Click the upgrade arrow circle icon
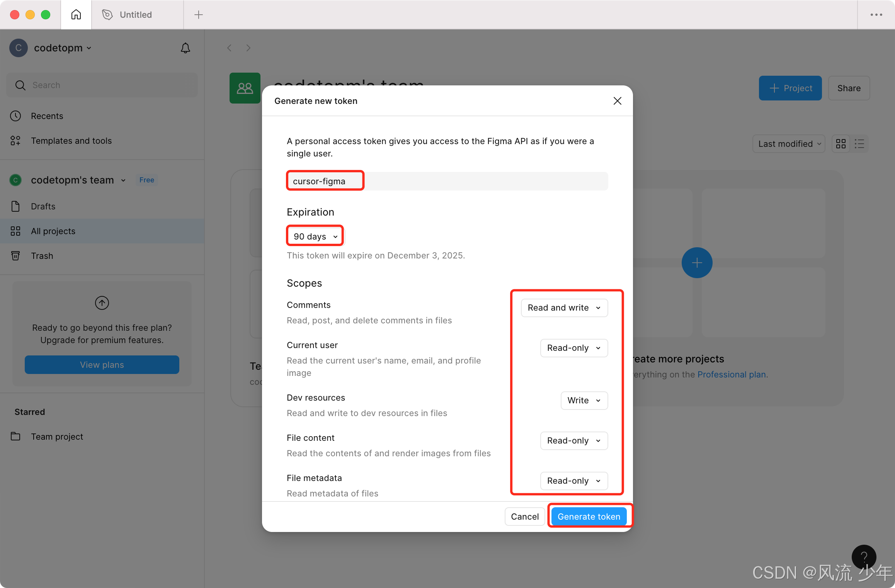The height and width of the screenshot is (588, 895). click(102, 303)
